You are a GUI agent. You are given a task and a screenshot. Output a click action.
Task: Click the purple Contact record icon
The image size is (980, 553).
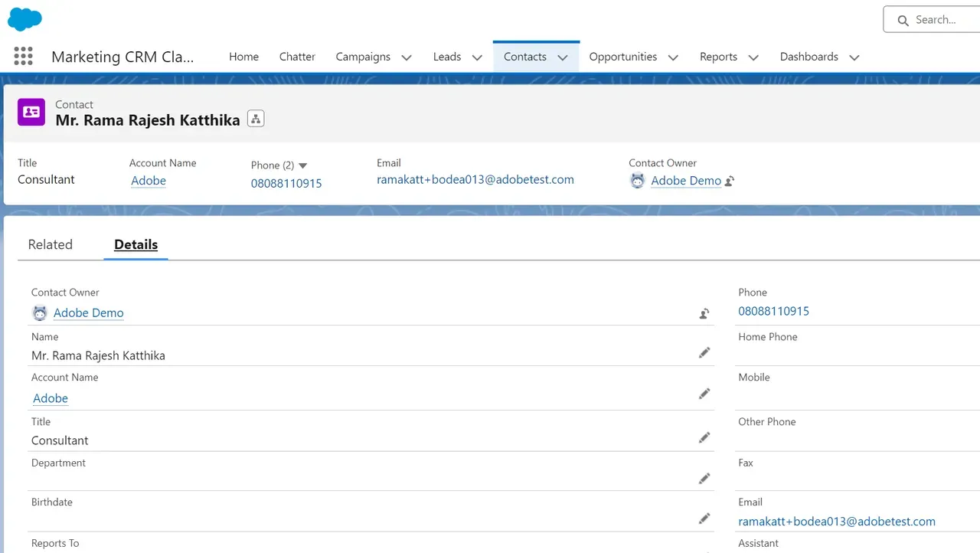pos(31,112)
